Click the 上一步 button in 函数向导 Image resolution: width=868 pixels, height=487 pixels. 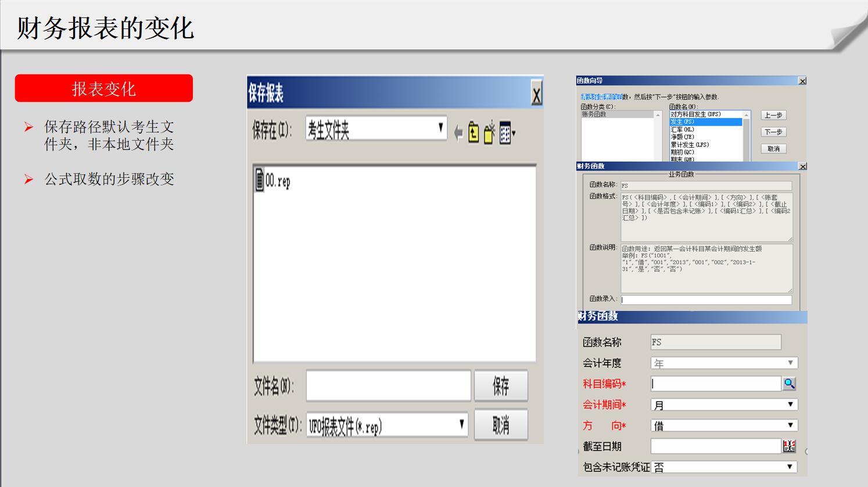[x=773, y=116]
